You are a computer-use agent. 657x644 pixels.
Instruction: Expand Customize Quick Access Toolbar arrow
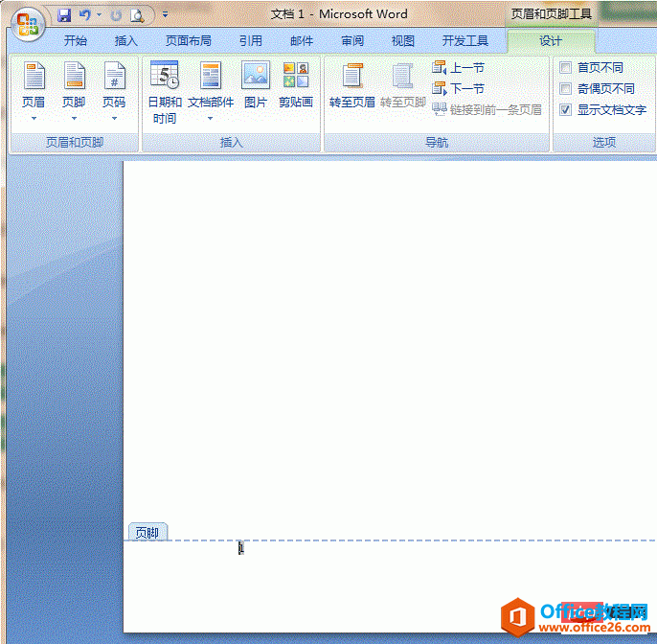pos(165,14)
